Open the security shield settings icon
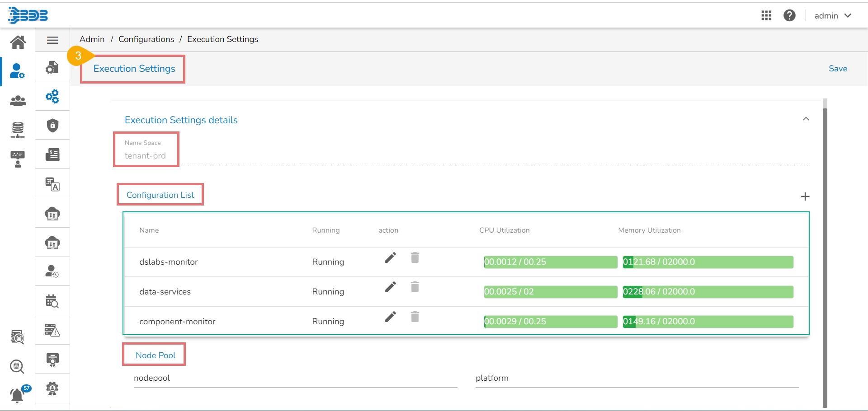Screen dimensions: 868x411 tap(52, 126)
